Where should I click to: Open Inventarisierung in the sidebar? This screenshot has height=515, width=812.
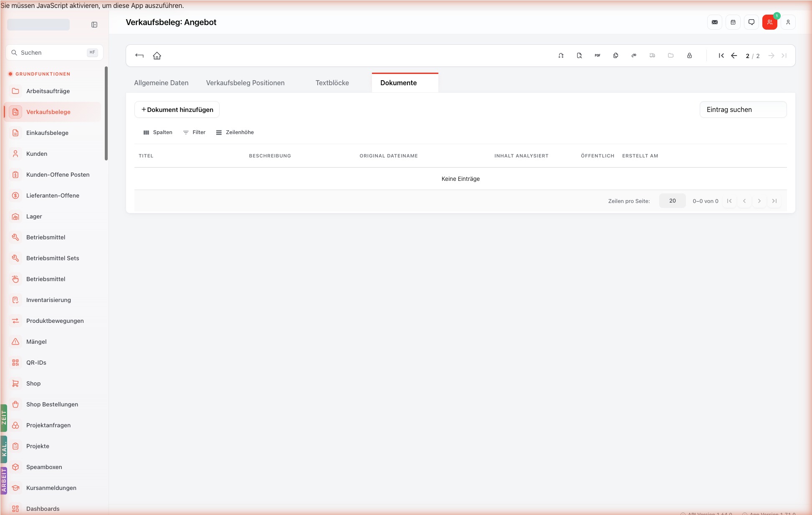[53, 300]
